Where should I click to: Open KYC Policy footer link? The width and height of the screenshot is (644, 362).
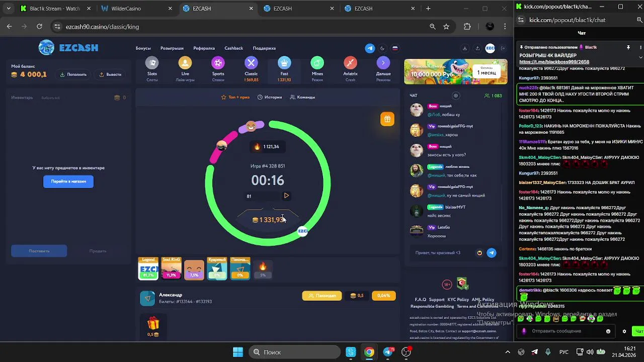coord(458,300)
